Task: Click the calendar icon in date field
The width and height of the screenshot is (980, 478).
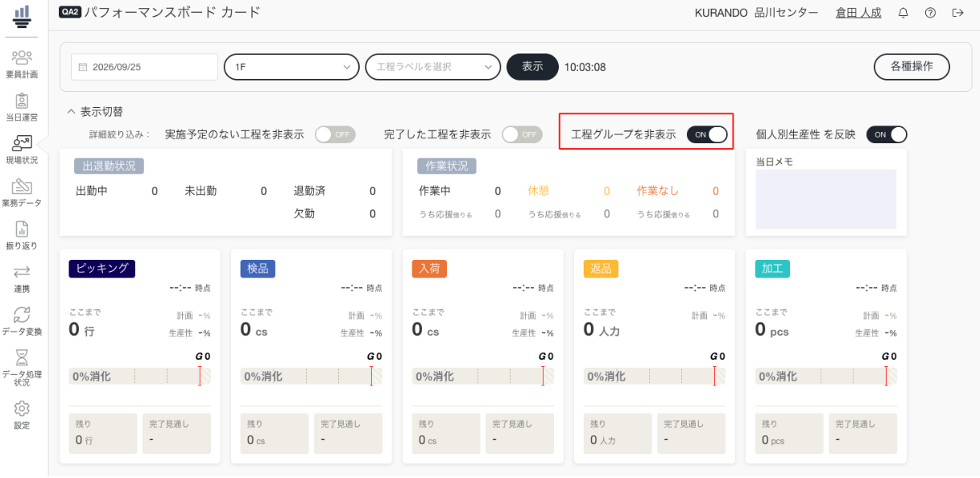Action: point(82,67)
